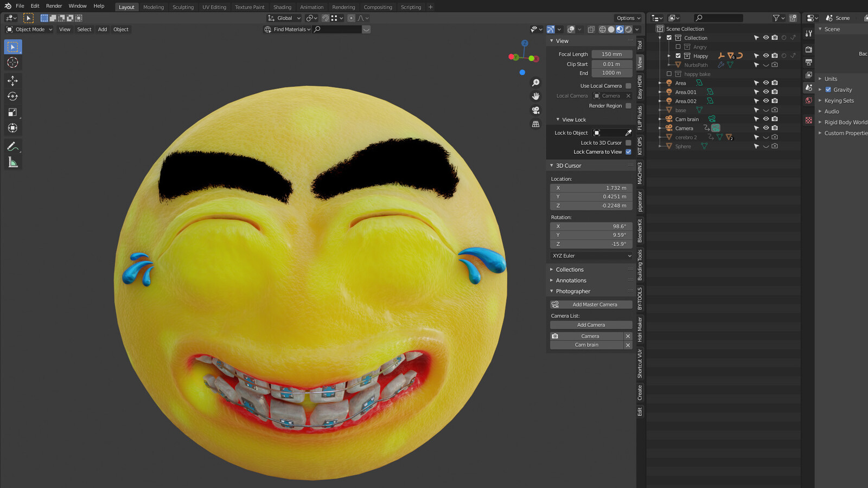Disable Lock Camera to View checkbox
The width and height of the screenshot is (868, 488).
(628, 152)
